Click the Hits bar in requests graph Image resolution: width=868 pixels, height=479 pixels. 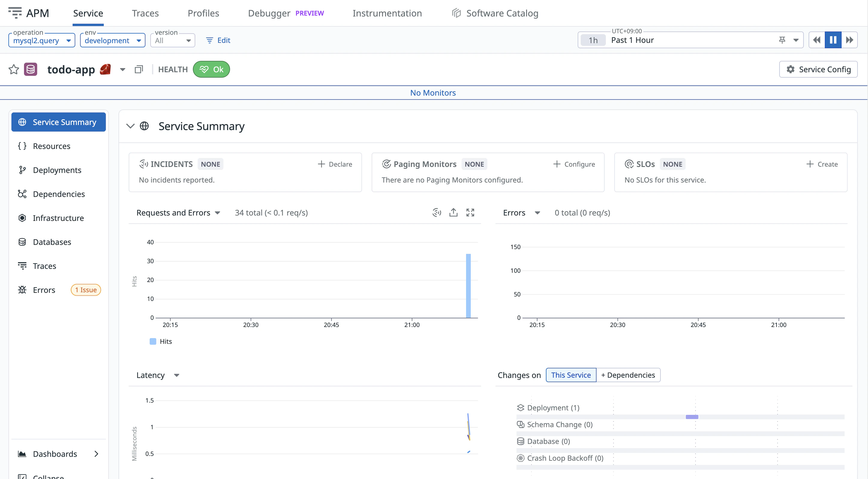468,286
